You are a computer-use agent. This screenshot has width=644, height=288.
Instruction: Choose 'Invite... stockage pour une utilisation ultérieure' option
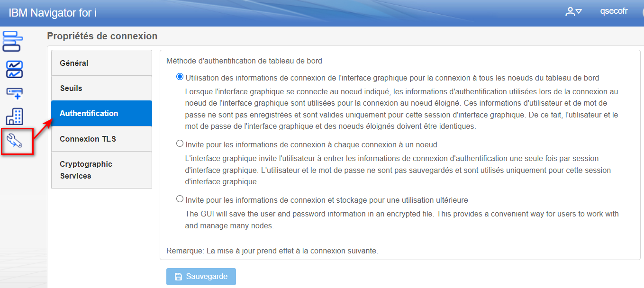click(x=180, y=199)
